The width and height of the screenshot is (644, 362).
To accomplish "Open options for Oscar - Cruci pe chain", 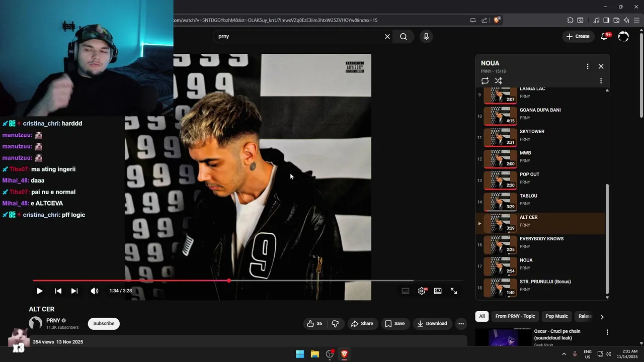I will [607, 332].
